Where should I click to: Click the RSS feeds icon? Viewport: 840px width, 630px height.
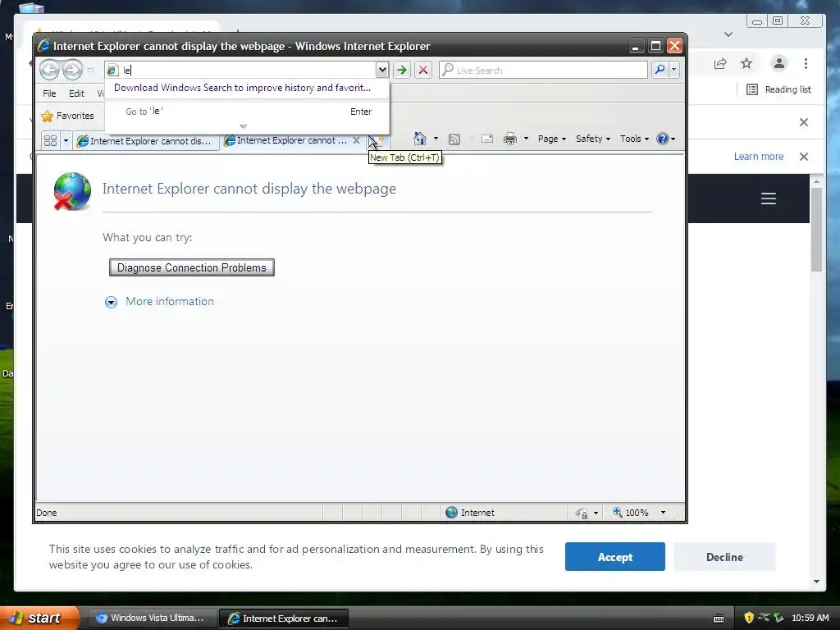click(x=454, y=139)
